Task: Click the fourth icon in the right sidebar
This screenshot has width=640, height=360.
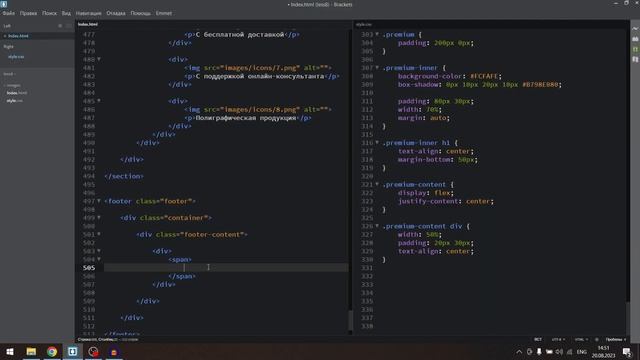Action: point(635,60)
